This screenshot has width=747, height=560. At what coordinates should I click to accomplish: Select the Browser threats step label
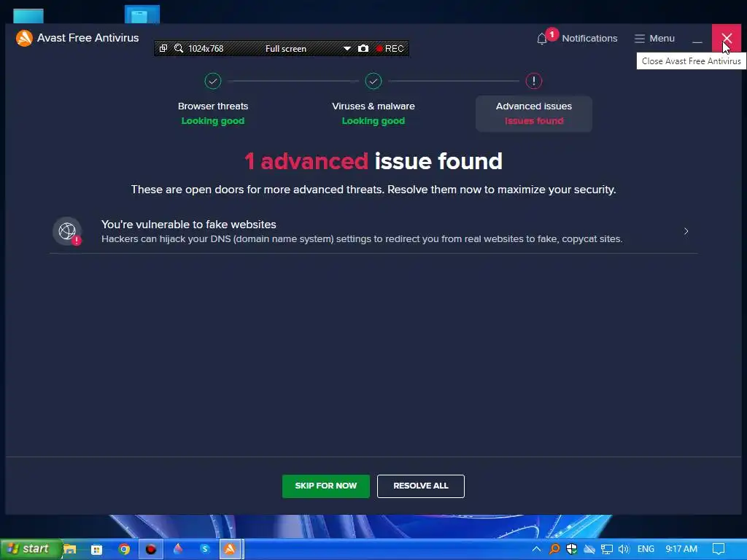tap(213, 106)
